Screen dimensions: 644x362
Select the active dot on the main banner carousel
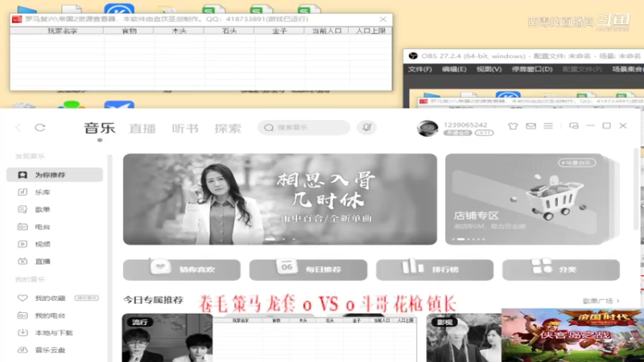pyautogui.click(x=270, y=239)
